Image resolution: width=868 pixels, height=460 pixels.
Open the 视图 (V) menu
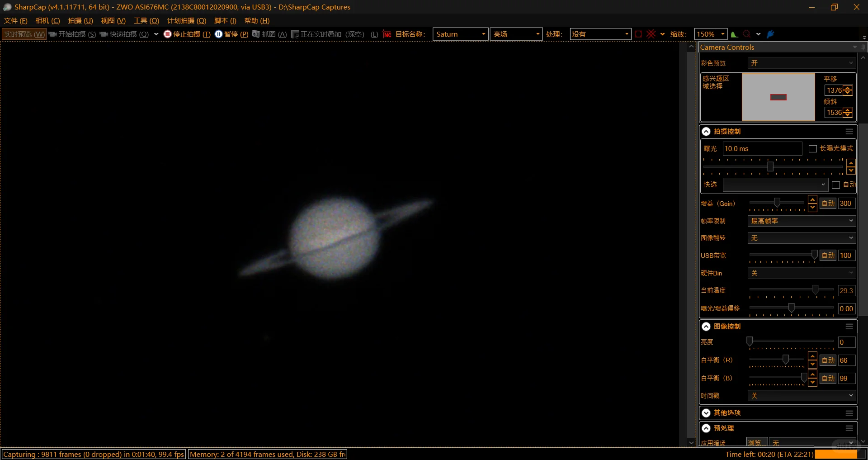pyautogui.click(x=113, y=21)
